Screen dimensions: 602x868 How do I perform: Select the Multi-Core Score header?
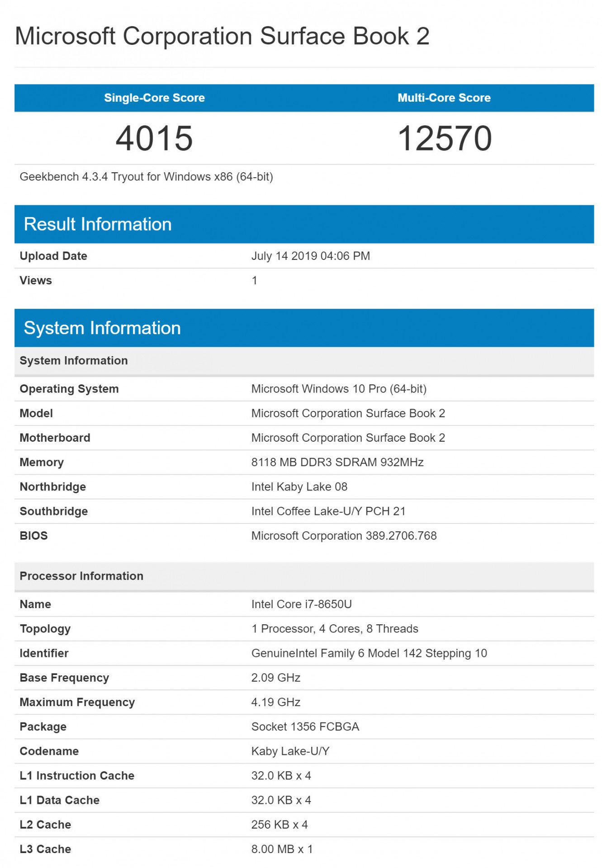click(x=444, y=98)
